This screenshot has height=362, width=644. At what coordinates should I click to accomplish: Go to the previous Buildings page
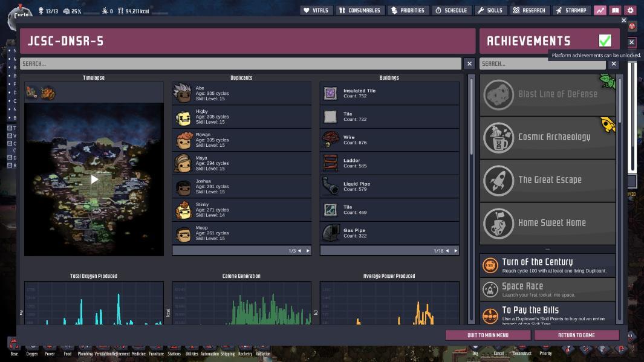tap(447, 251)
